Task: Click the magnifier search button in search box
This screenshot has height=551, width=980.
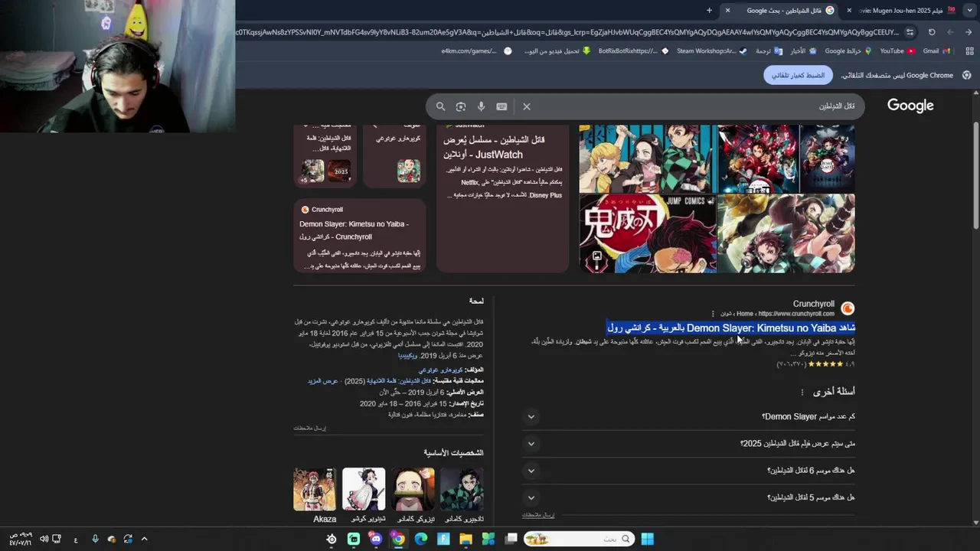Action: [x=440, y=106]
